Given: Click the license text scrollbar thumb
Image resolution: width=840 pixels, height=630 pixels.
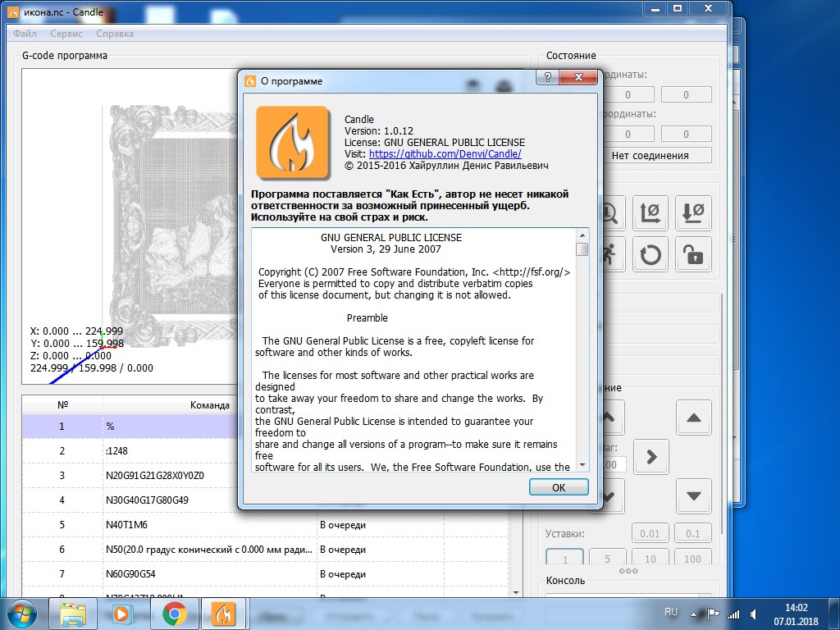Looking at the screenshot, I should [582, 249].
